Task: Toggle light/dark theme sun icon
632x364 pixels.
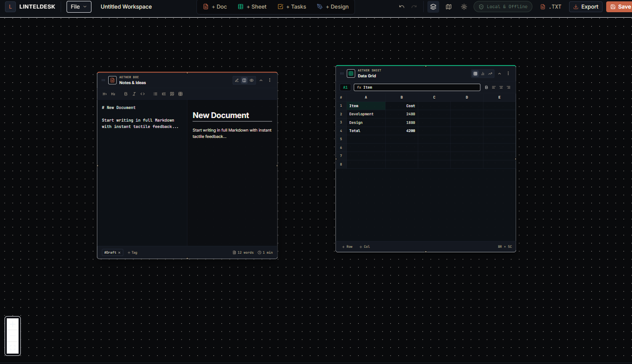Action: coord(464,7)
